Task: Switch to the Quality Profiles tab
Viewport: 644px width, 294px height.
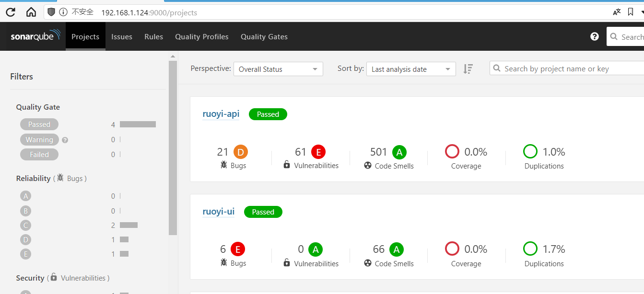Action: [x=201, y=36]
